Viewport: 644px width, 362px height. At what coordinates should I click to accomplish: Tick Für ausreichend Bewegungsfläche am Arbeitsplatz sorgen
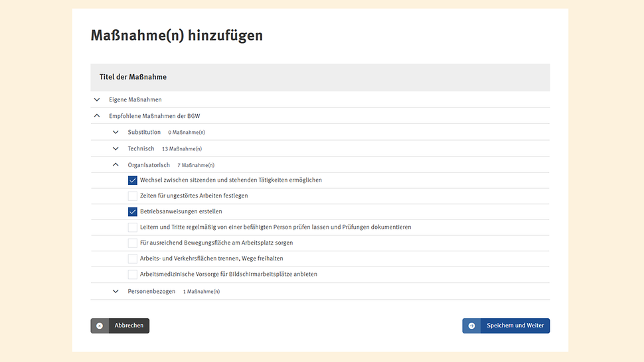[133, 243]
